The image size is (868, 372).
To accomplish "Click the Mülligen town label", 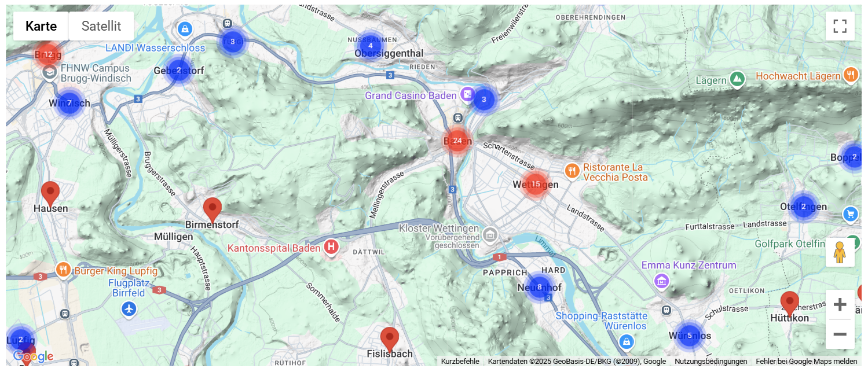I will click(x=174, y=237).
